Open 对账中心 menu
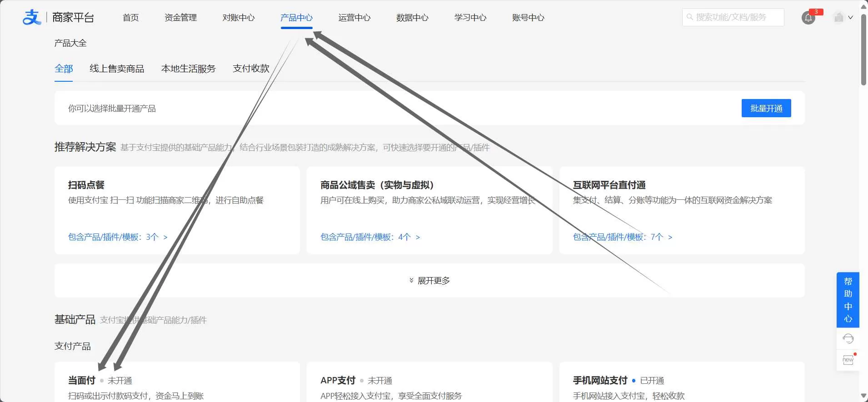The width and height of the screenshot is (868, 402). (239, 18)
